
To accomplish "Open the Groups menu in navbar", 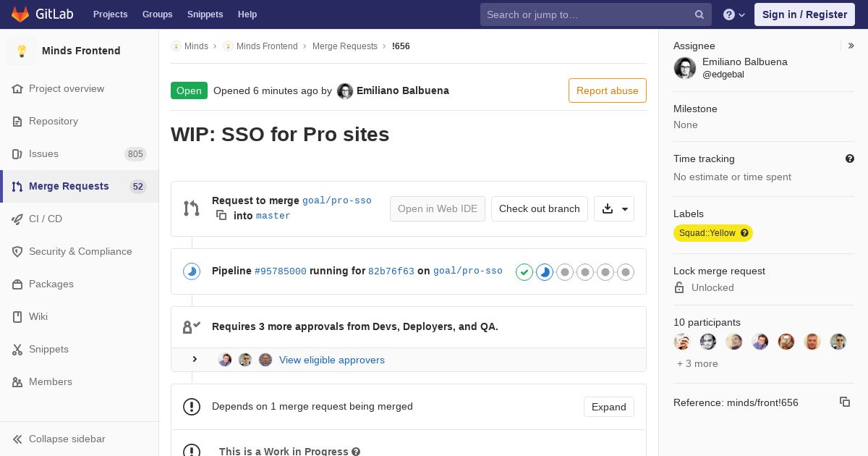I will 157,14.
